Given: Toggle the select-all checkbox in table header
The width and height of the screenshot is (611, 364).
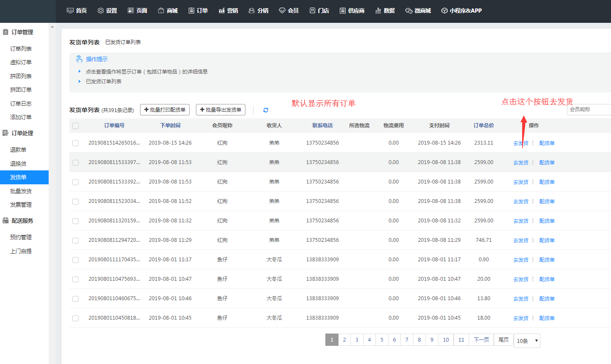Looking at the screenshot, I should coord(76,126).
